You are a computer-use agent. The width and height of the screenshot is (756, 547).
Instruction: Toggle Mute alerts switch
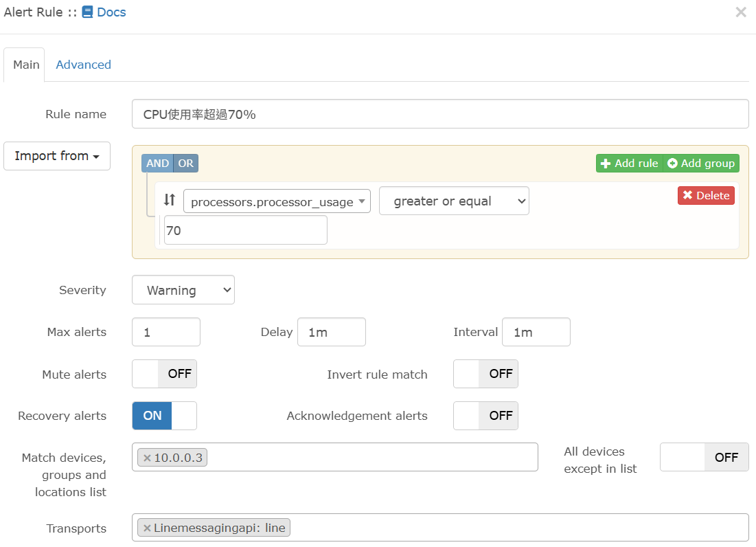[x=164, y=374]
